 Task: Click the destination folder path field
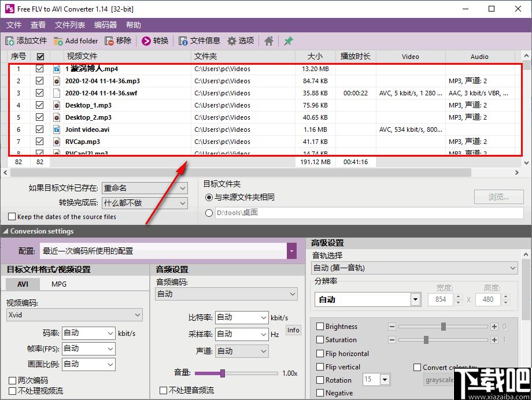coord(369,213)
